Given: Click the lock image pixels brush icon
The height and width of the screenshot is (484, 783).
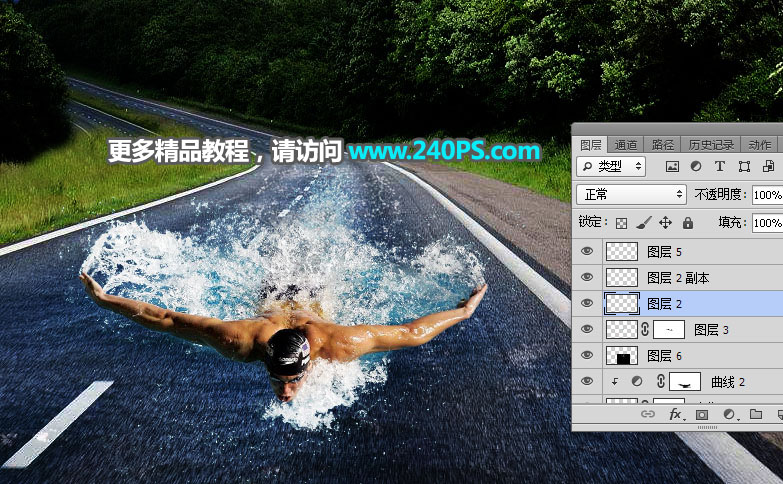Looking at the screenshot, I should pyautogui.click(x=644, y=223).
